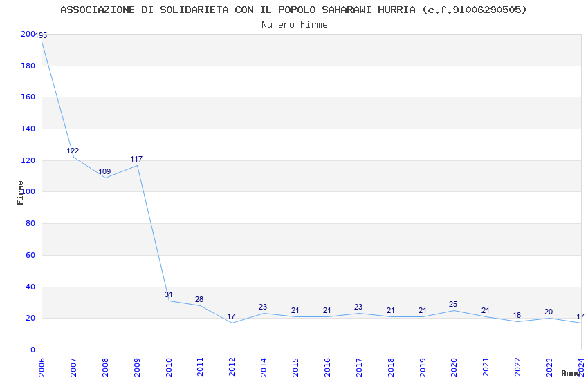Screen dimensions: 588x380
Task: Select the data label 28
Action: coord(199,299)
